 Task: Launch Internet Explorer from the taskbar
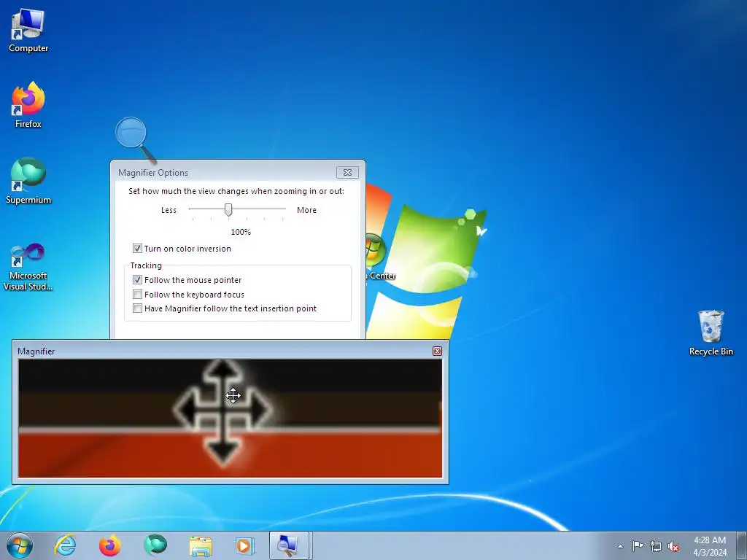(65, 545)
